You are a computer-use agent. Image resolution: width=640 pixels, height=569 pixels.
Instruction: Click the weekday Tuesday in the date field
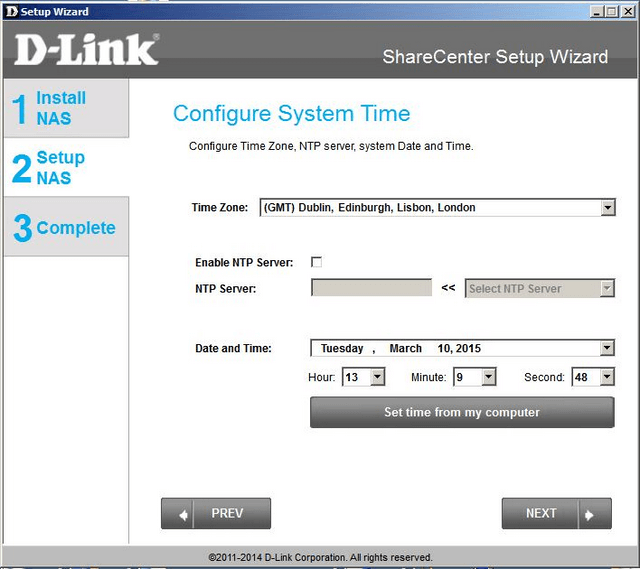point(342,348)
